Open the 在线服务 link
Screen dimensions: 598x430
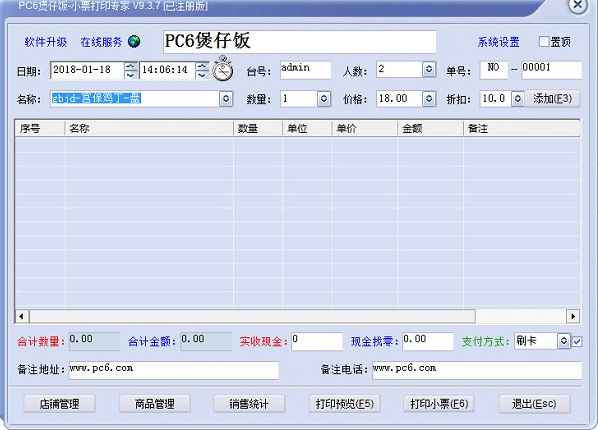click(x=101, y=42)
